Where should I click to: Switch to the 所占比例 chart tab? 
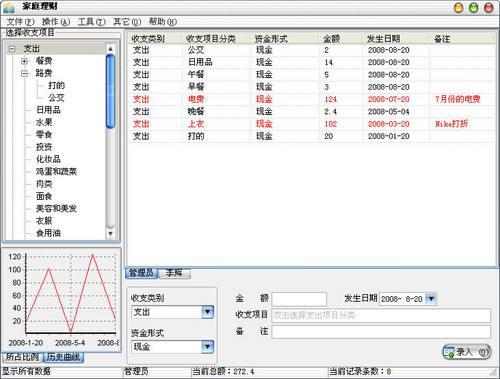pos(22,357)
